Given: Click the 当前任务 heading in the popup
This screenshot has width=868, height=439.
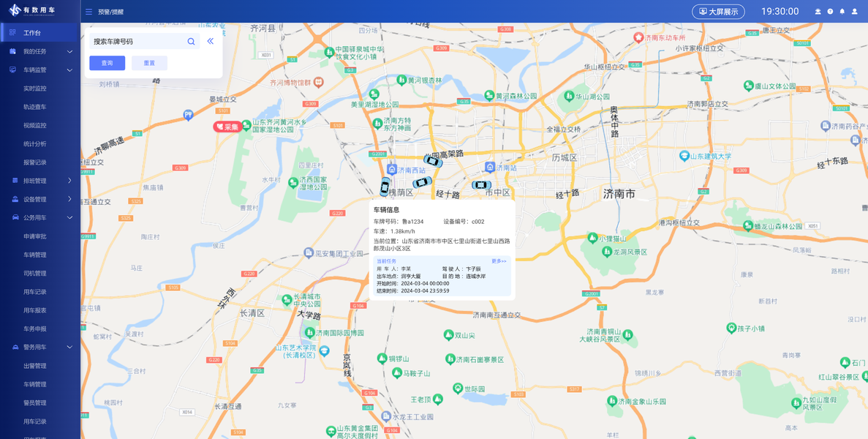Looking at the screenshot, I should tap(386, 260).
